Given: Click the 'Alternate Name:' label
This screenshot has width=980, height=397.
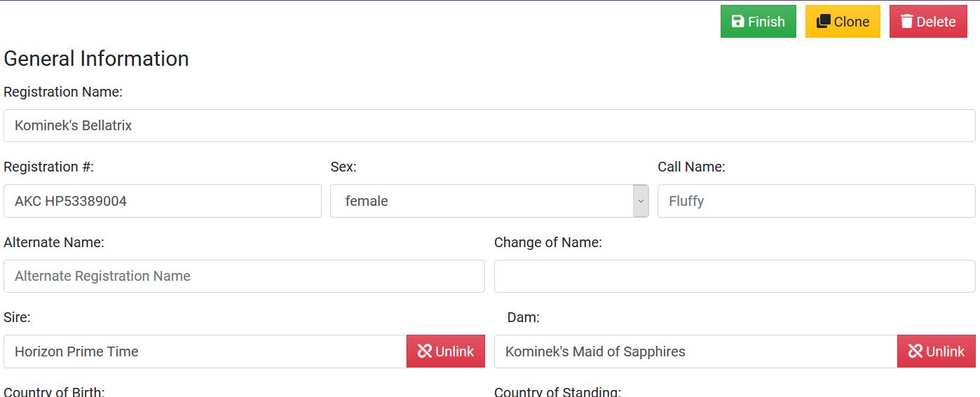Looking at the screenshot, I should [x=53, y=243].
